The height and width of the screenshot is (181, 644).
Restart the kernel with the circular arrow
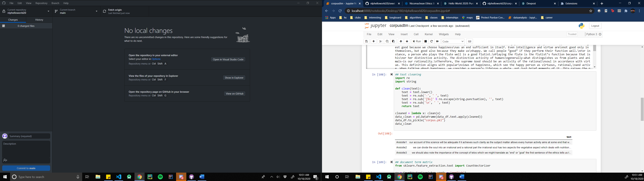coord(432,41)
